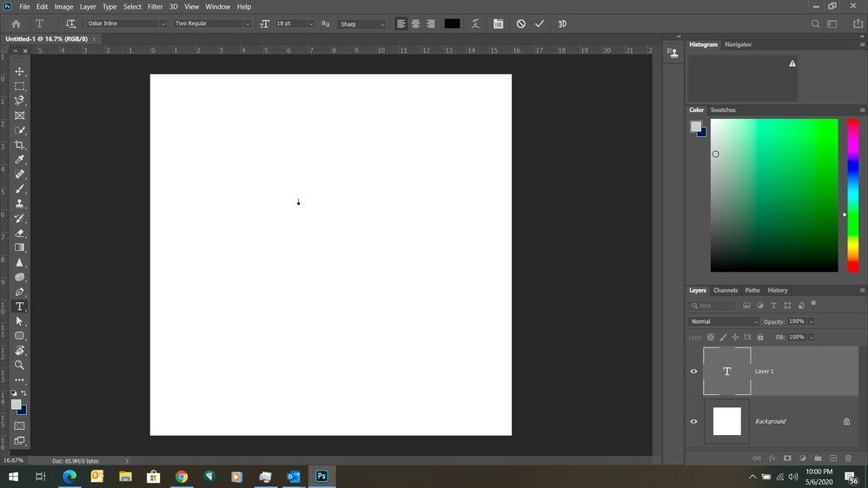Hide the Background layer eye icon

693,422
